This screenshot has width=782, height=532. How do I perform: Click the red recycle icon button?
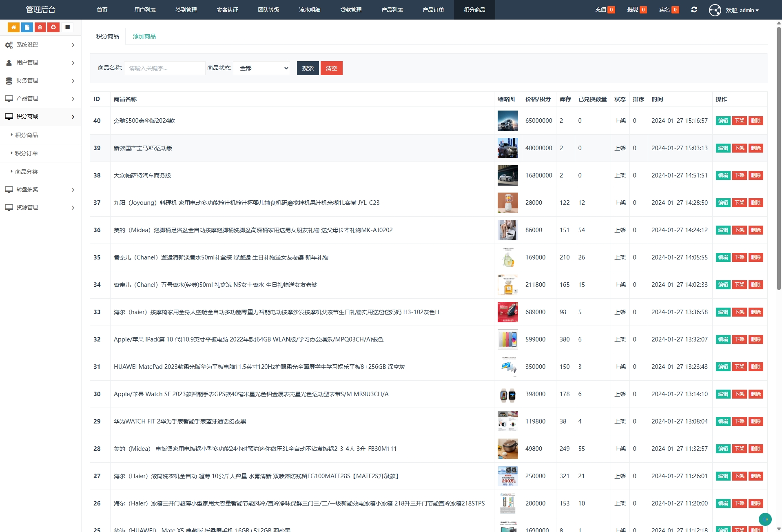53,27
